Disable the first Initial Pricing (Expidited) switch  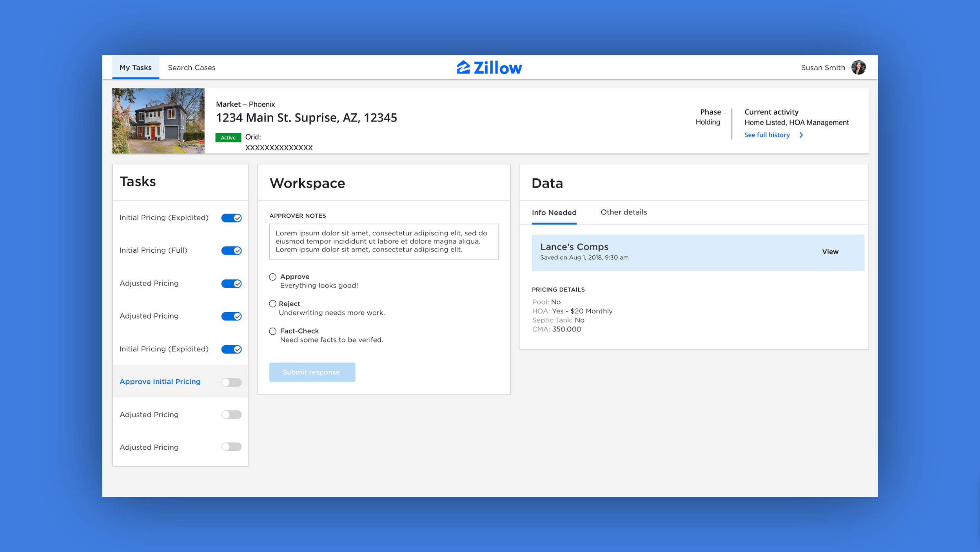click(231, 218)
